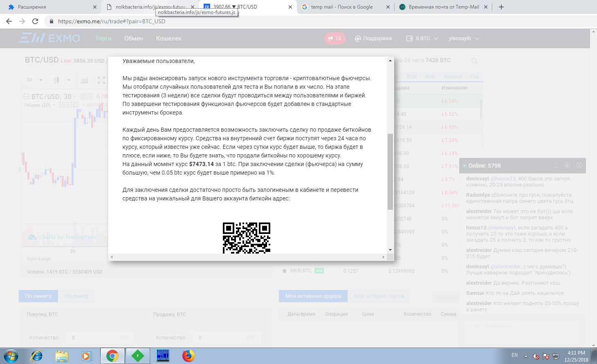Reload the page with refresh icon
This screenshot has height=364, width=597.
[x=35, y=21]
